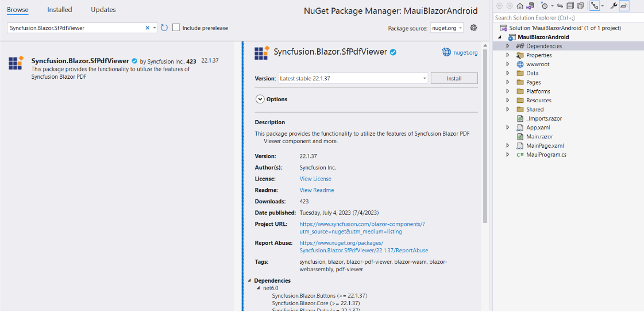Viewport: 644px width, 312px height.
Task: Enable Include prerelease checkbox
Action: (x=176, y=28)
